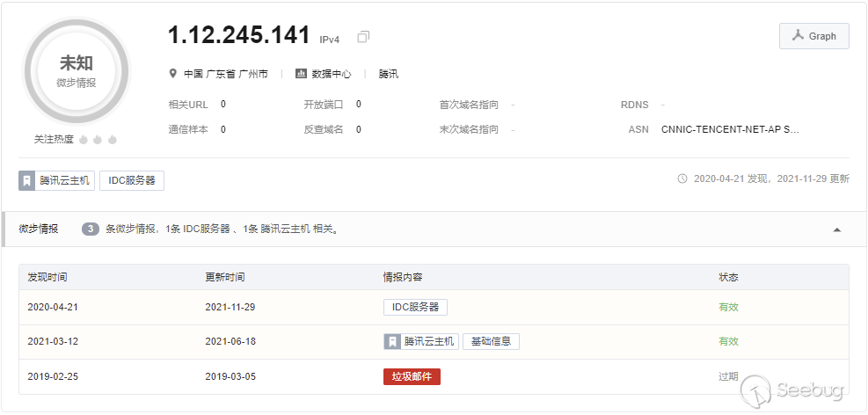Copy the IP address with copy icon
868x415 pixels.
coord(363,37)
